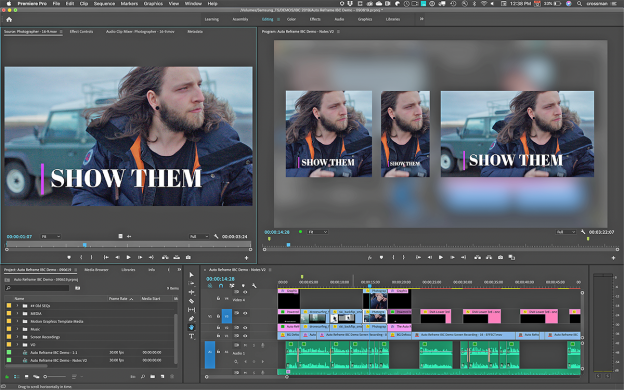Screen dimensions: 624x390
Task: Play the Program monitor sequence
Action: (x=441, y=257)
